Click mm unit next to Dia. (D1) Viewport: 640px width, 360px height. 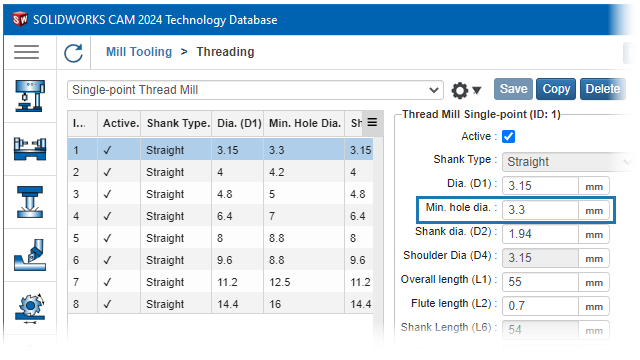point(594,187)
